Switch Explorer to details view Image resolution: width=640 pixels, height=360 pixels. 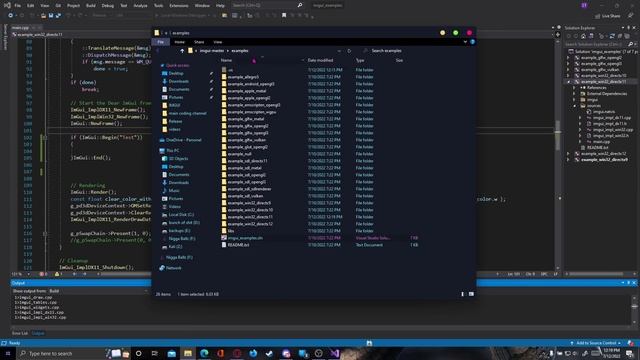click(x=462, y=294)
